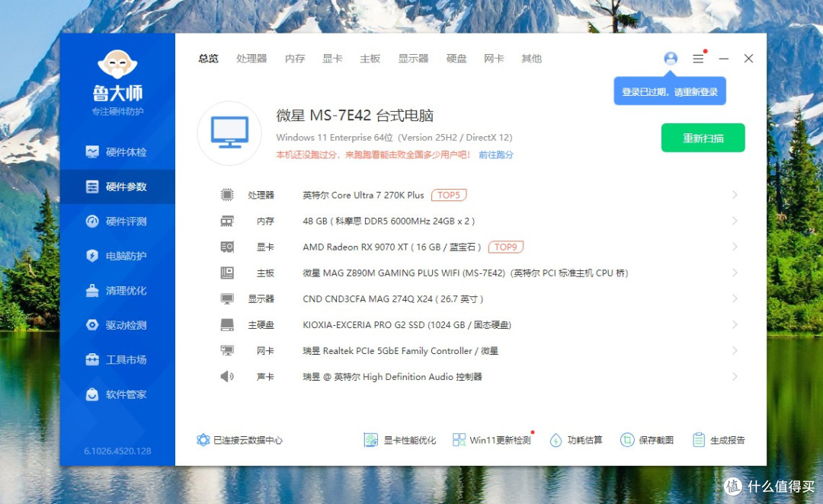This screenshot has width=823, height=504.
Task: Expand the 主板 row chevron
Action: [x=735, y=273]
